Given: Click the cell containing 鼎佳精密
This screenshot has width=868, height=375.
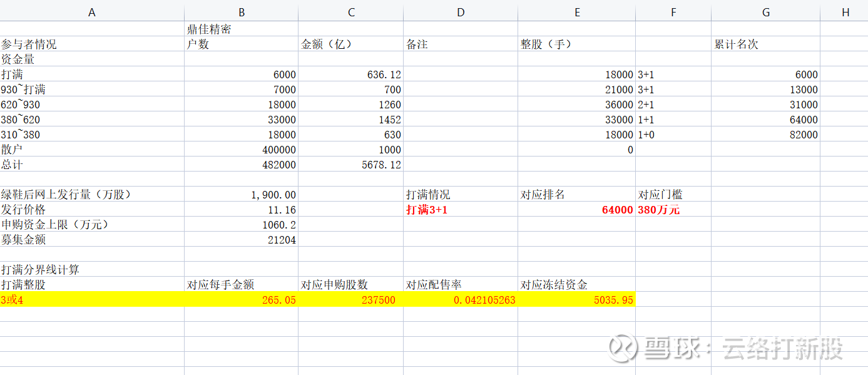Looking at the screenshot, I should coord(242,29).
